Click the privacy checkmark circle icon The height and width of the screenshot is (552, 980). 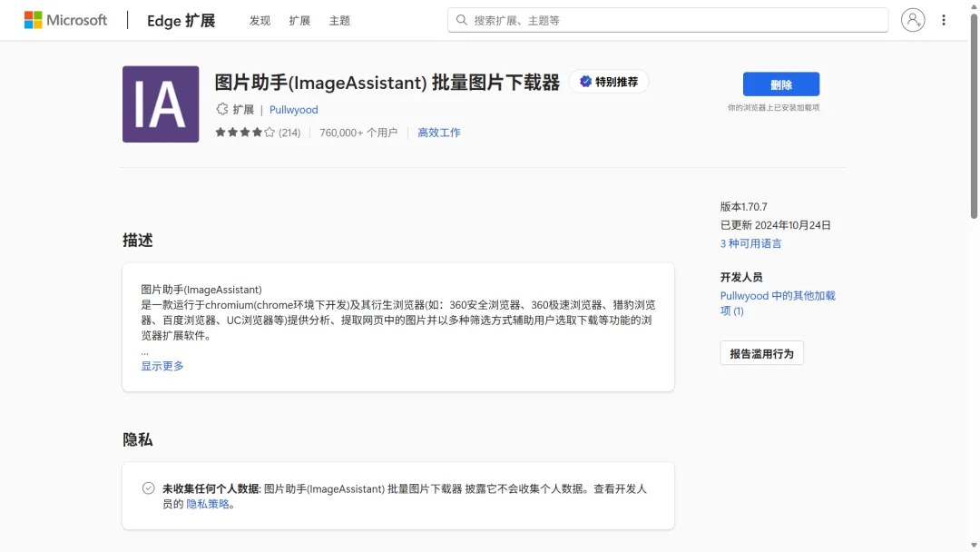148,488
